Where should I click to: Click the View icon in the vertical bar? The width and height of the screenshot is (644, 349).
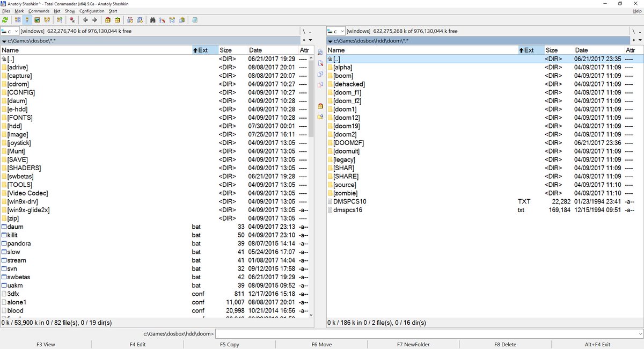(x=320, y=53)
